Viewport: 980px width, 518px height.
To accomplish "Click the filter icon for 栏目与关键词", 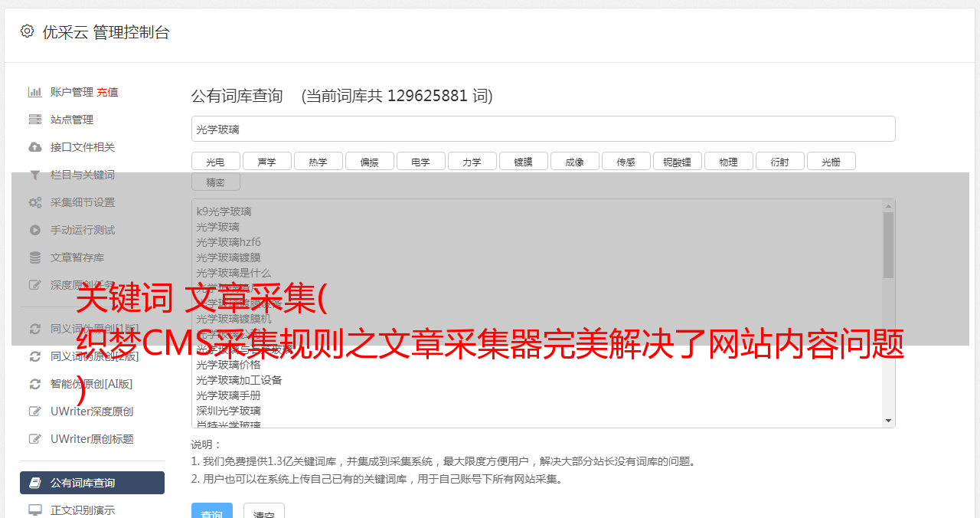I will pos(35,175).
